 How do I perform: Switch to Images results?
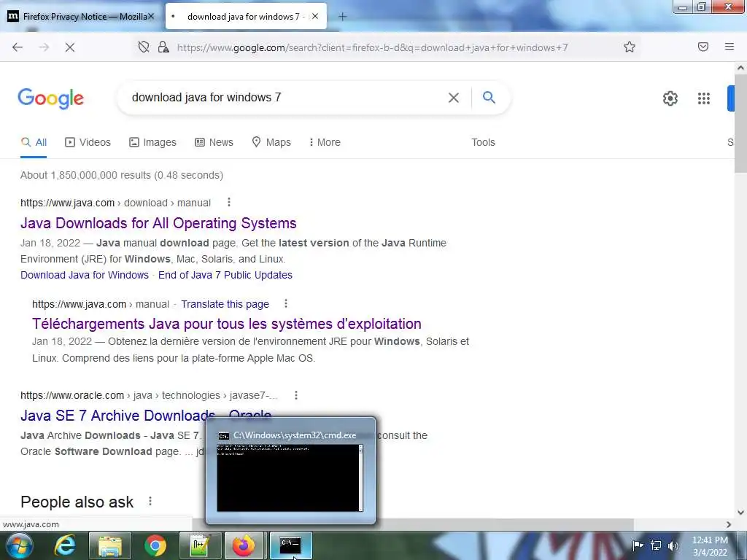point(152,142)
